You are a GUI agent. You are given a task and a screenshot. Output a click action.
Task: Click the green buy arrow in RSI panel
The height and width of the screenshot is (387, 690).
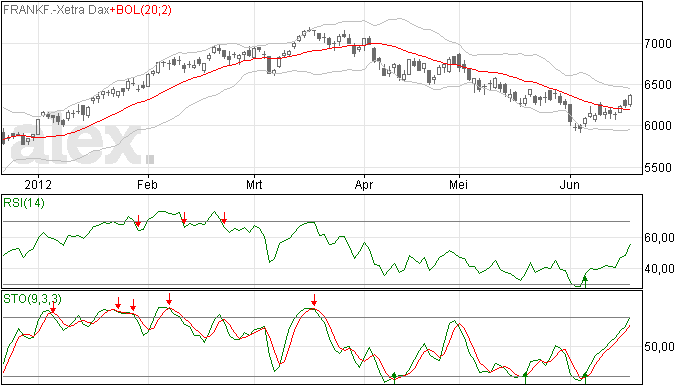(x=585, y=281)
